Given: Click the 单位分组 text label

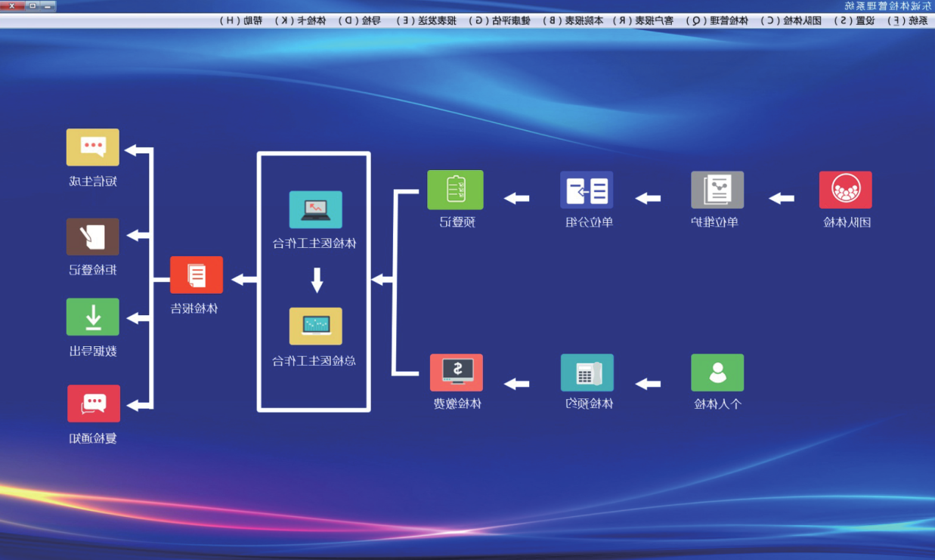Looking at the screenshot, I should pos(590,221).
